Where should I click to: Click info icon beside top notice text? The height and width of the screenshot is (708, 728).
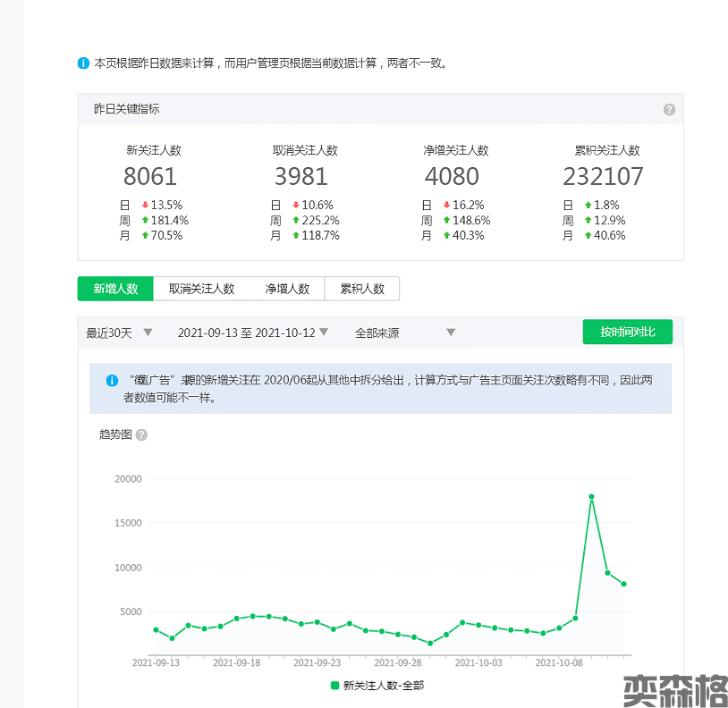pos(83,63)
